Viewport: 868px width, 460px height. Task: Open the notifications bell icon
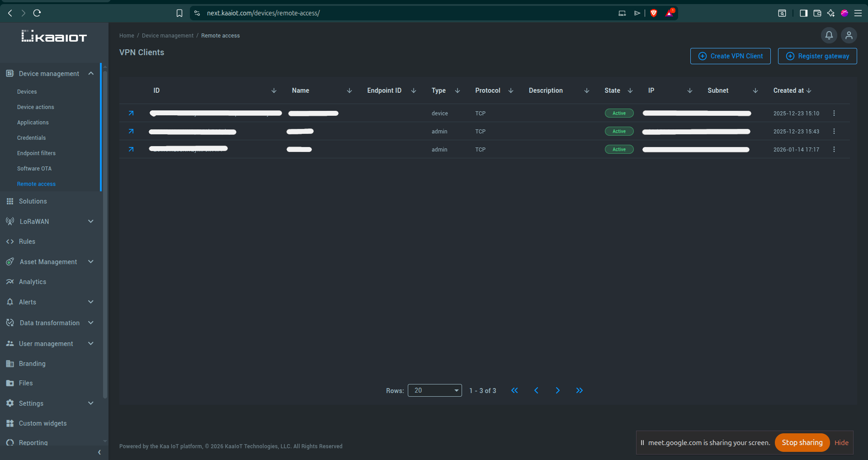(829, 35)
